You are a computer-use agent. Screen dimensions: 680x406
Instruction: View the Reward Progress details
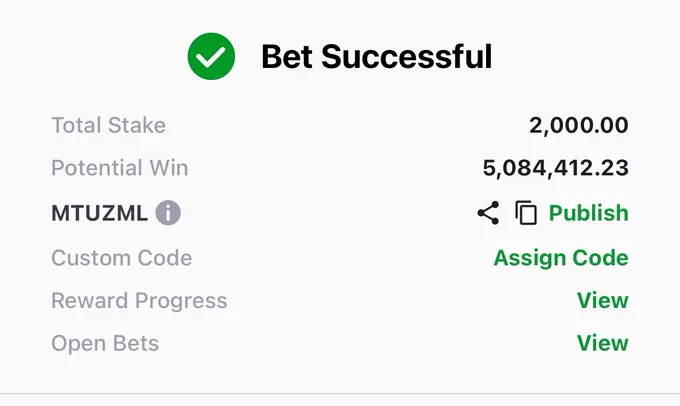(602, 300)
